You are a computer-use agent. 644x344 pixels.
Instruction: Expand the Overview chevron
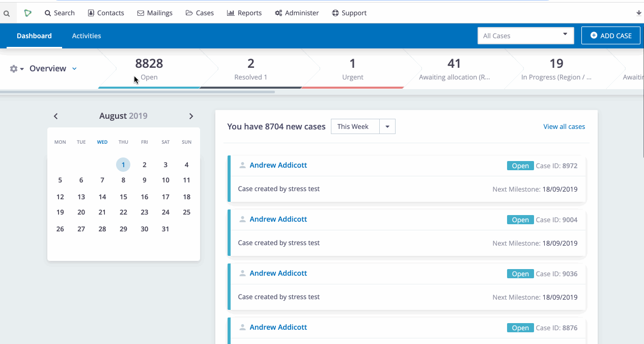[74, 68]
